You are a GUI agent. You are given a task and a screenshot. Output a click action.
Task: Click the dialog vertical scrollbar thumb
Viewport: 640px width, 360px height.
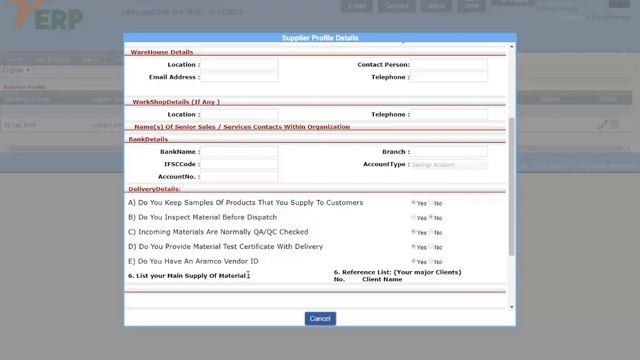coord(511,187)
